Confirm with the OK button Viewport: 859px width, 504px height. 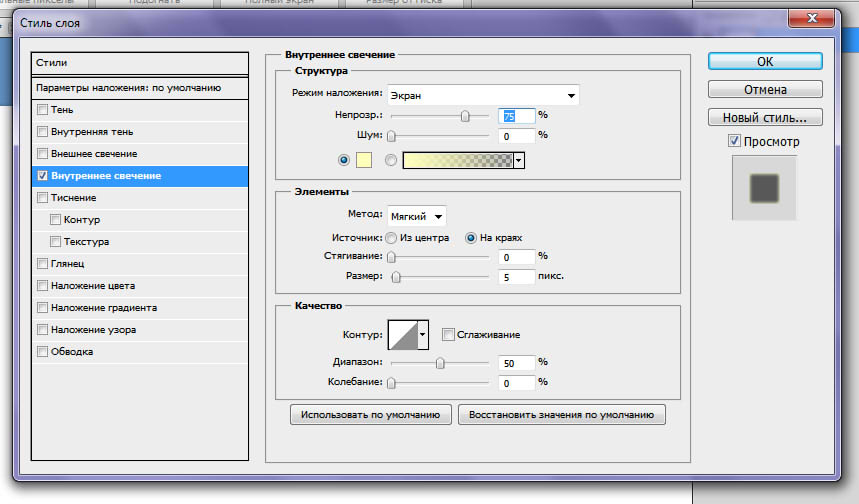(x=765, y=61)
